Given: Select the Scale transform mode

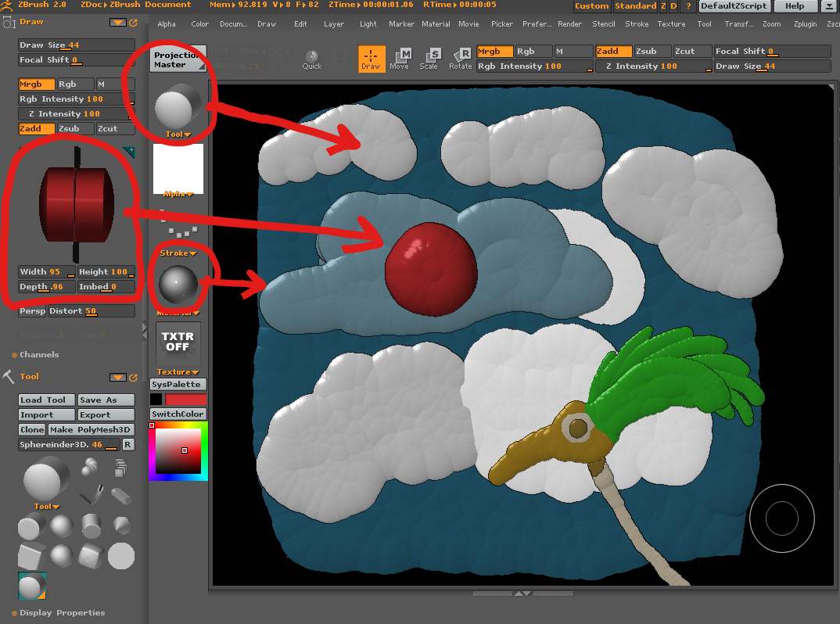Looking at the screenshot, I should tap(429, 58).
